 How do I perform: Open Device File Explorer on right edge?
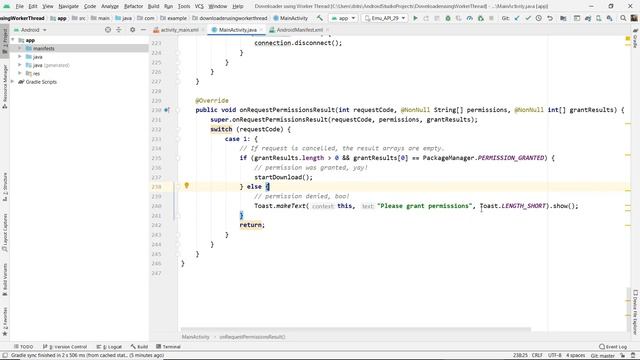click(x=635, y=312)
